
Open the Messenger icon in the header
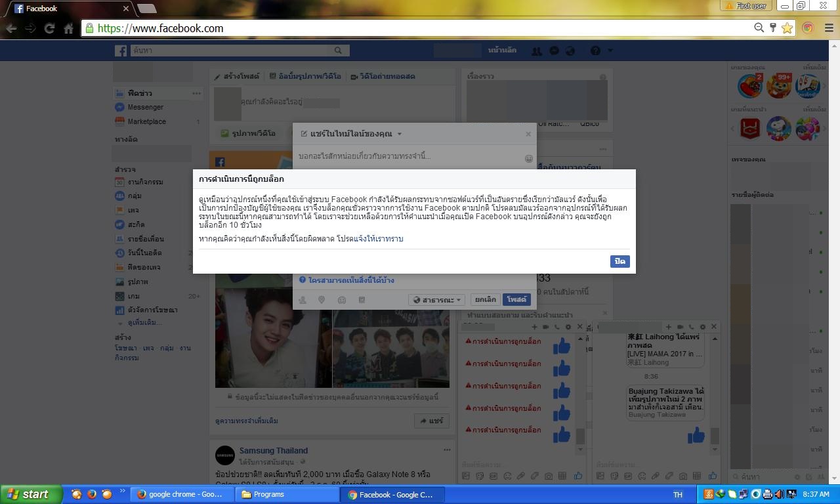point(554,51)
